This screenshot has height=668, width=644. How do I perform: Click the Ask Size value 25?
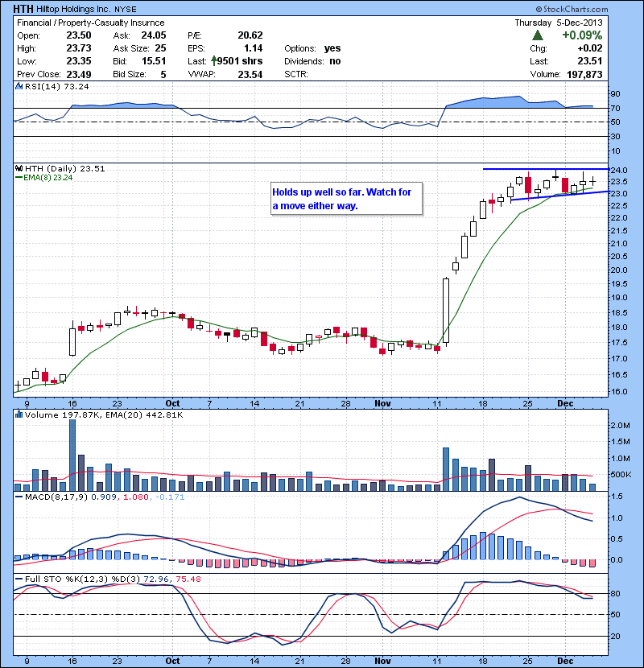click(x=161, y=48)
